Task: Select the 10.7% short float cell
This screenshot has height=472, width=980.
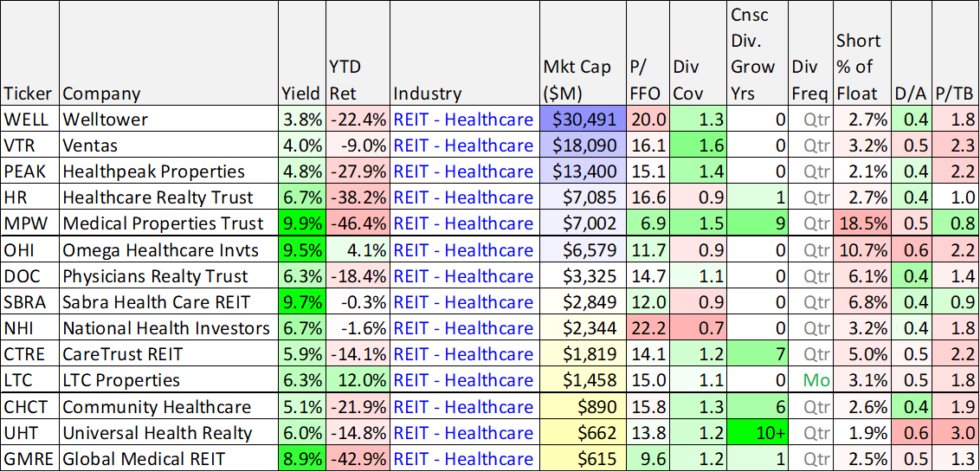Action: 862,250
